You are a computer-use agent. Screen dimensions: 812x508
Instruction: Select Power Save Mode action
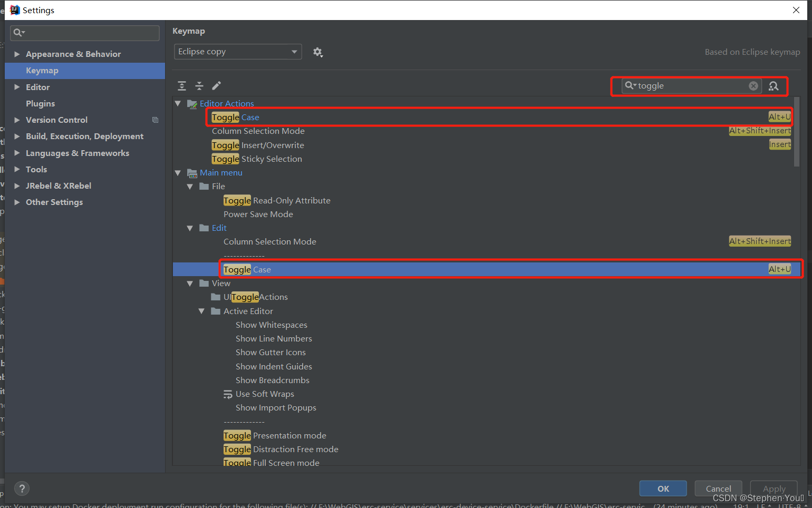point(258,214)
